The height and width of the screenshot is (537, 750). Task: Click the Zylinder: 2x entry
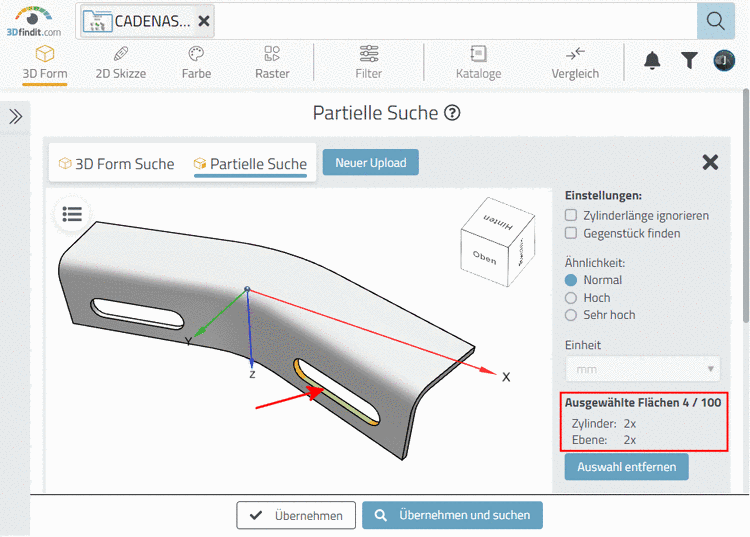[x=604, y=424]
